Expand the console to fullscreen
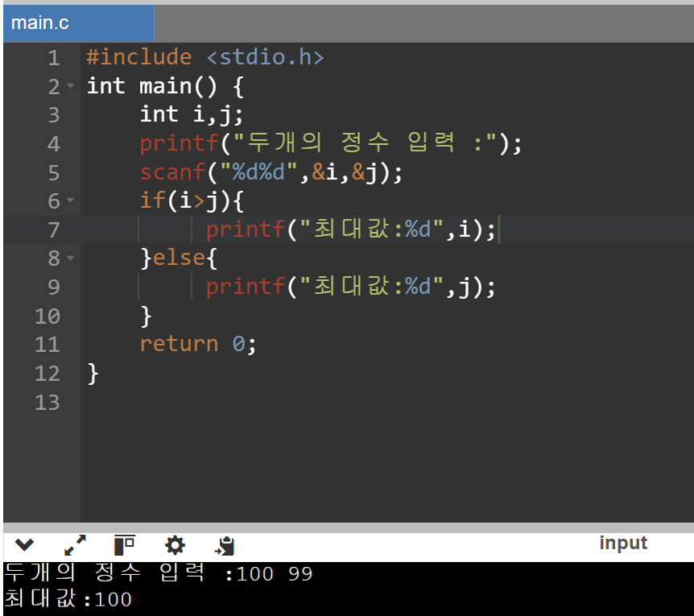 75,545
